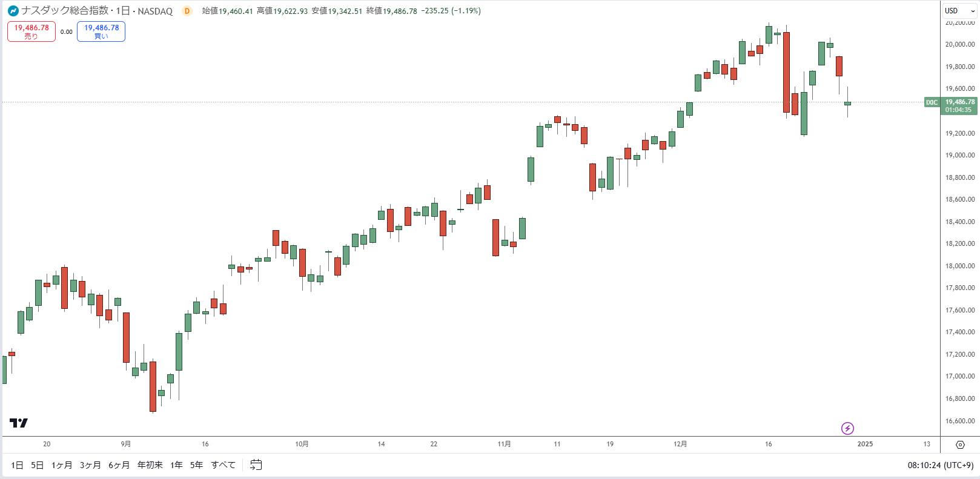The image size is (980, 479).
Task: Click the 9月 time axis label
Action: click(x=125, y=444)
